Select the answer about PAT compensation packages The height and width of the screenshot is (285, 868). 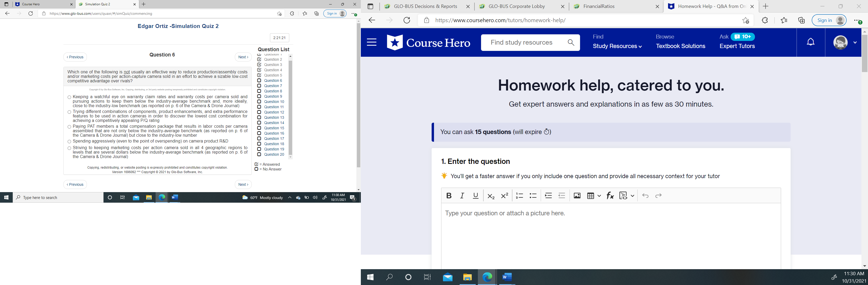click(69, 126)
